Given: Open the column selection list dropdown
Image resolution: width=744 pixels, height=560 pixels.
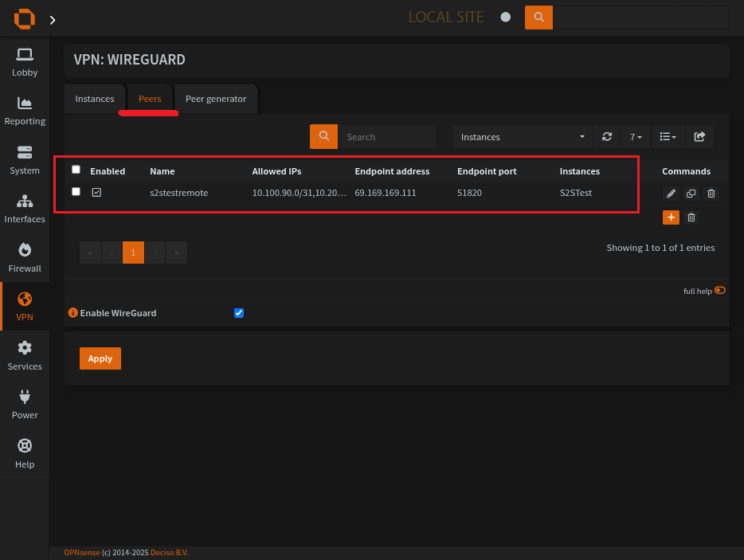Looking at the screenshot, I should tap(668, 137).
